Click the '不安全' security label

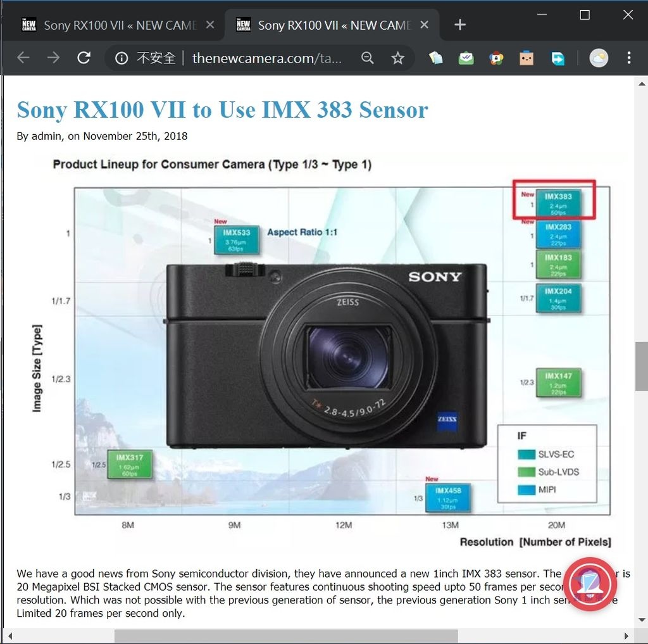[x=156, y=58]
